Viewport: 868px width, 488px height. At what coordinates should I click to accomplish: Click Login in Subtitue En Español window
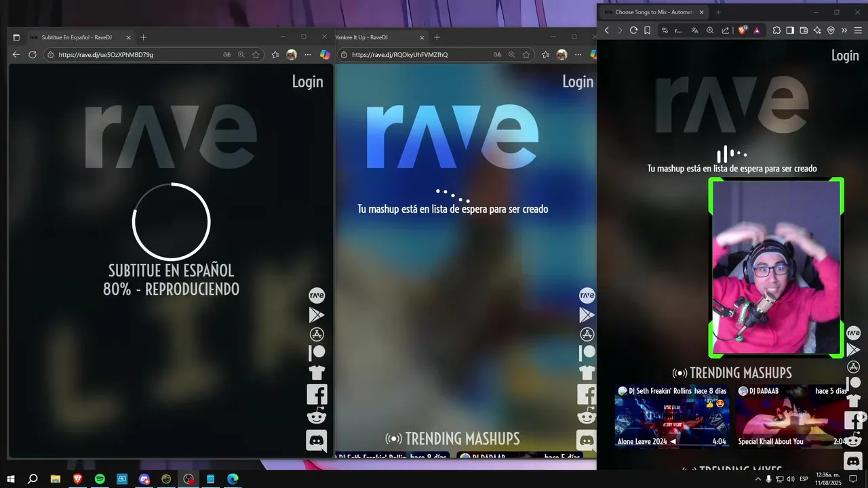tap(307, 81)
